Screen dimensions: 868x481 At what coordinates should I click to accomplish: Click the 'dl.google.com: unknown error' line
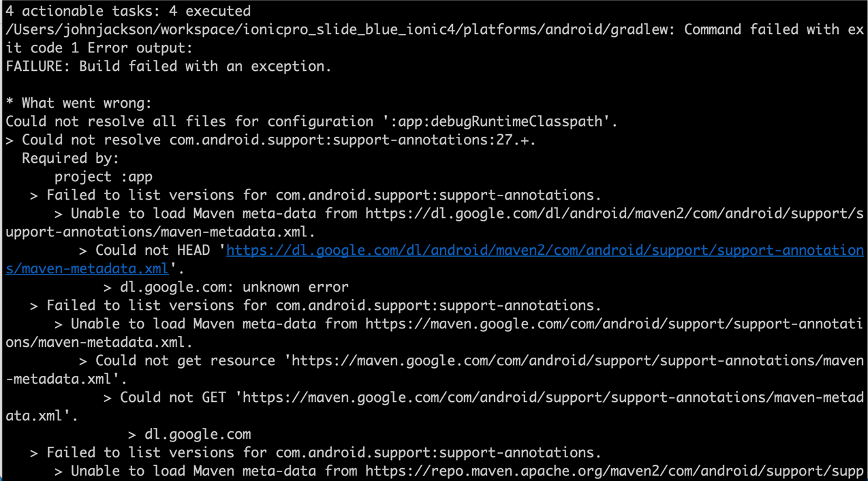pos(226,287)
